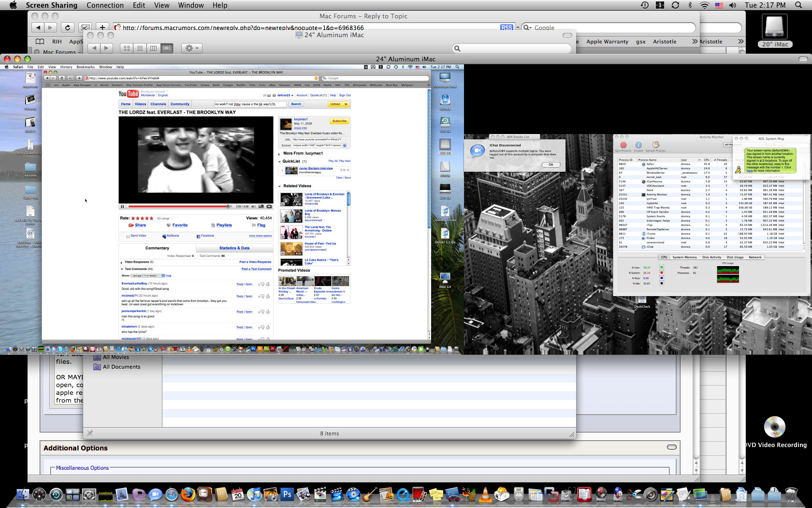Toggle YouTube full screen button

[269, 207]
